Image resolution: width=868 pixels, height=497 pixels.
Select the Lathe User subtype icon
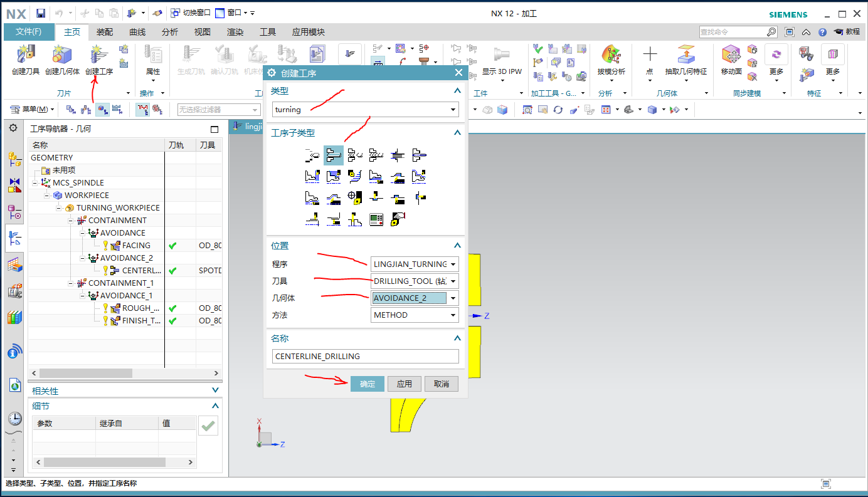coord(398,219)
